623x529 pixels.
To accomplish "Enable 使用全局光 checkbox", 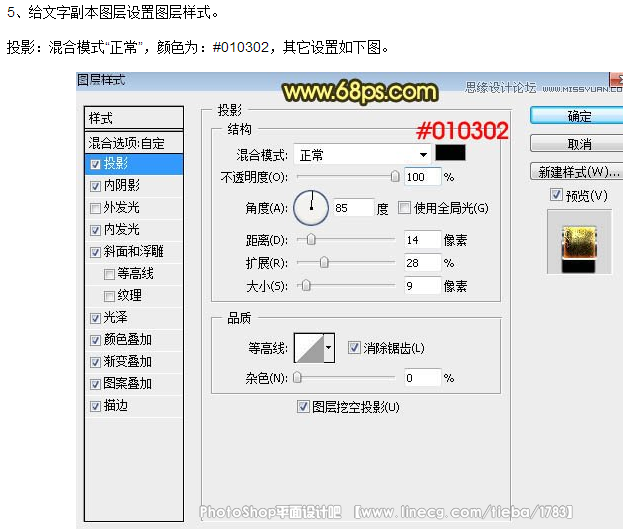I will tap(404, 208).
